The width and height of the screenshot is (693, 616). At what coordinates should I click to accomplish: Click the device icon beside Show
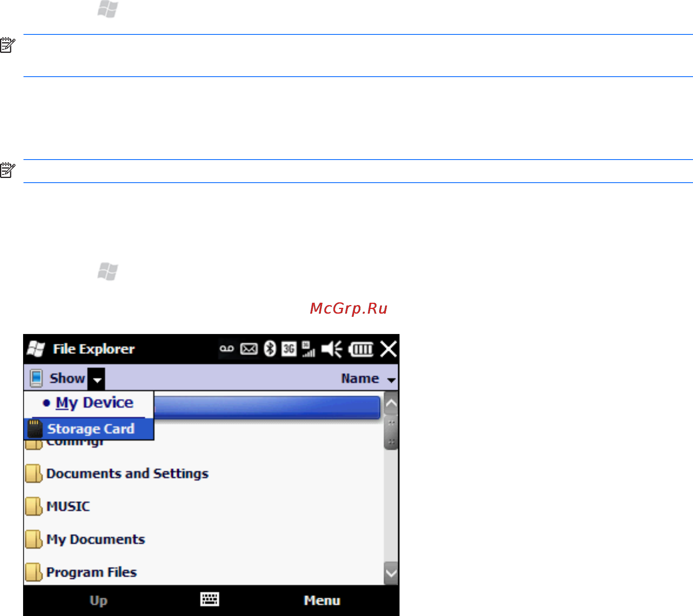pos(36,378)
